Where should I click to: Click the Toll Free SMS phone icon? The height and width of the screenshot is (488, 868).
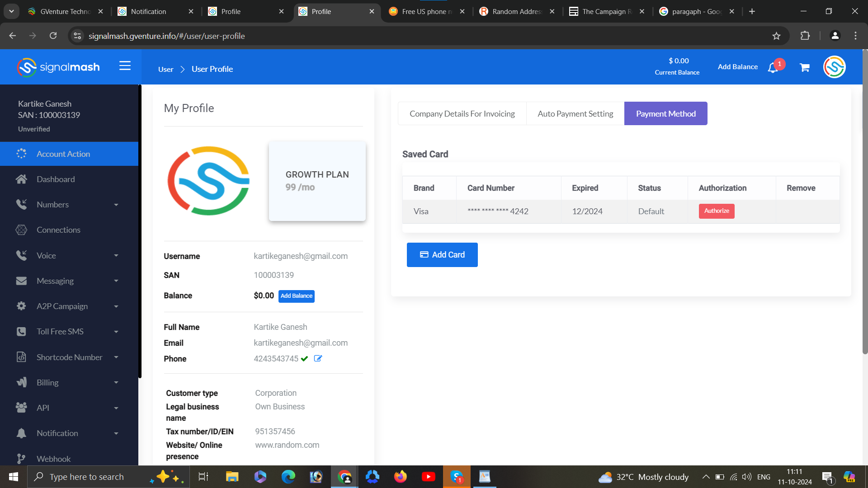(21, 332)
